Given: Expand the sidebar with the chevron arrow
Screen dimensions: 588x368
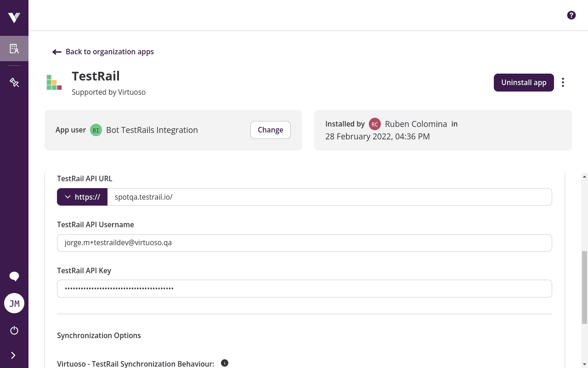Looking at the screenshot, I should (13, 355).
